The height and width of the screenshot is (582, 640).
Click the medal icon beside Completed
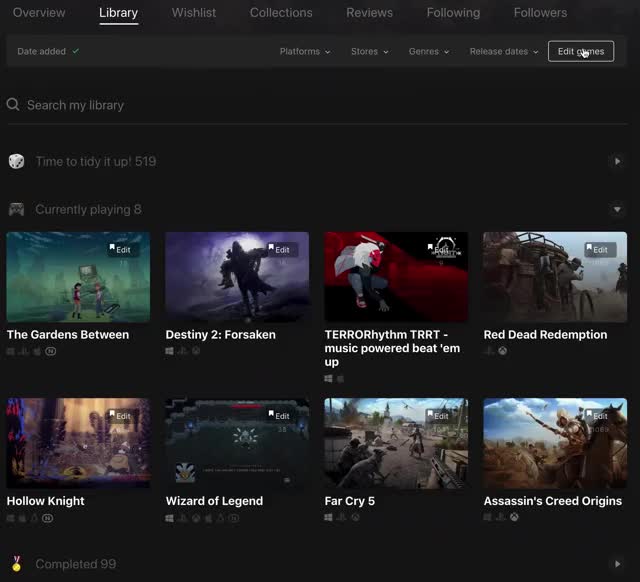(x=16, y=564)
